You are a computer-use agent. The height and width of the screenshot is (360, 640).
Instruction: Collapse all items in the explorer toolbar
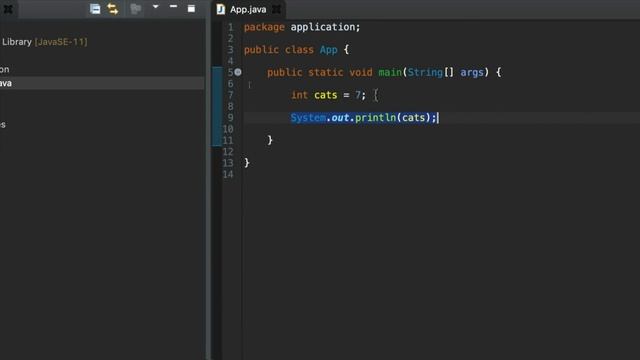coord(95,9)
